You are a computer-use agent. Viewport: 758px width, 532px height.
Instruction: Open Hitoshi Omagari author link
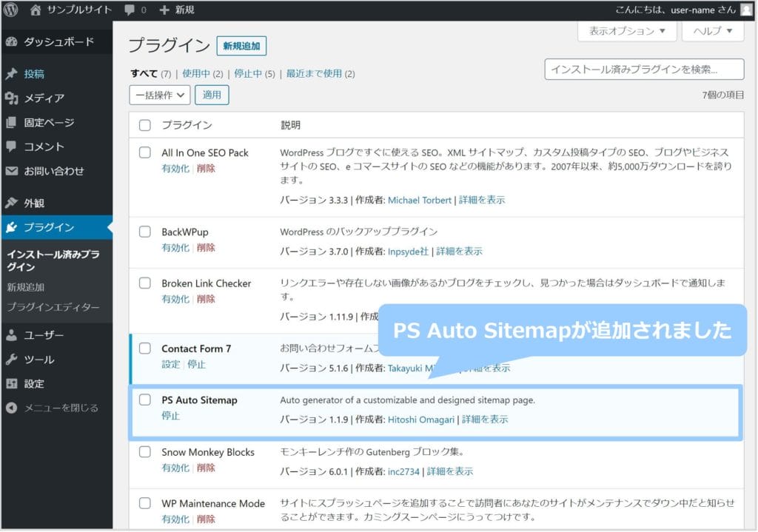pos(421,420)
